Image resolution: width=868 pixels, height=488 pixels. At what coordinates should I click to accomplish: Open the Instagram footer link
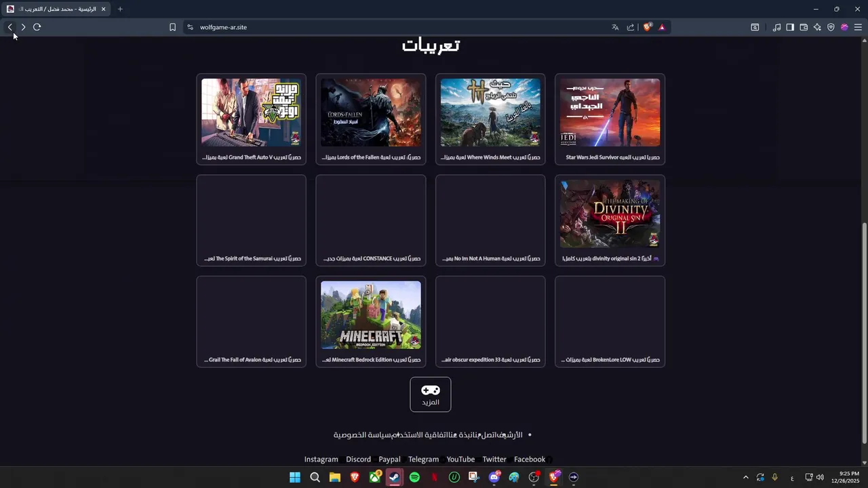pyautogui.click(x=321, y=460)
